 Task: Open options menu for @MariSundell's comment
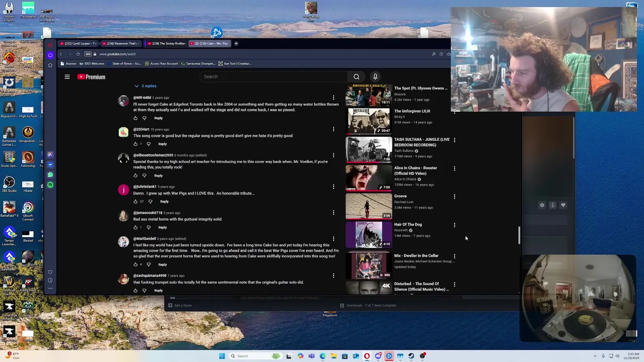tap(333, 239)
